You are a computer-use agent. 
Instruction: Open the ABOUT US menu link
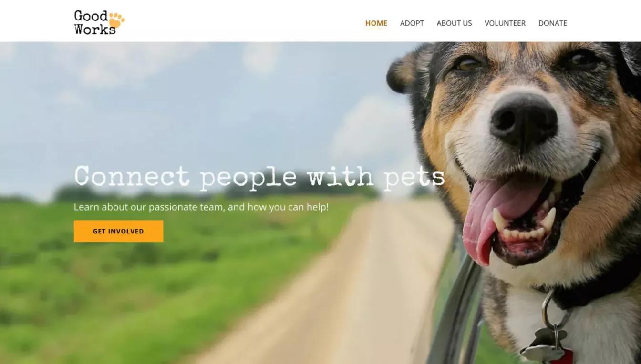[454, 23]
